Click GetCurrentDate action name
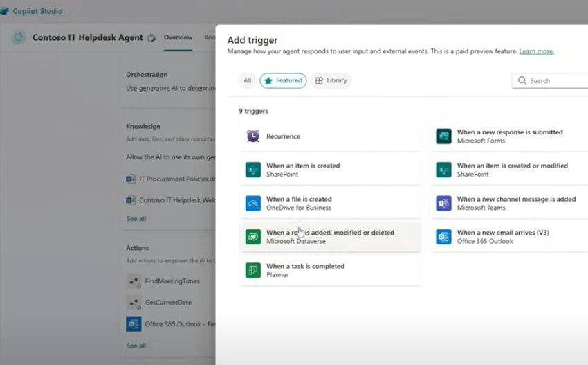Screen dimensions: 588x365 tap(168, 302)
